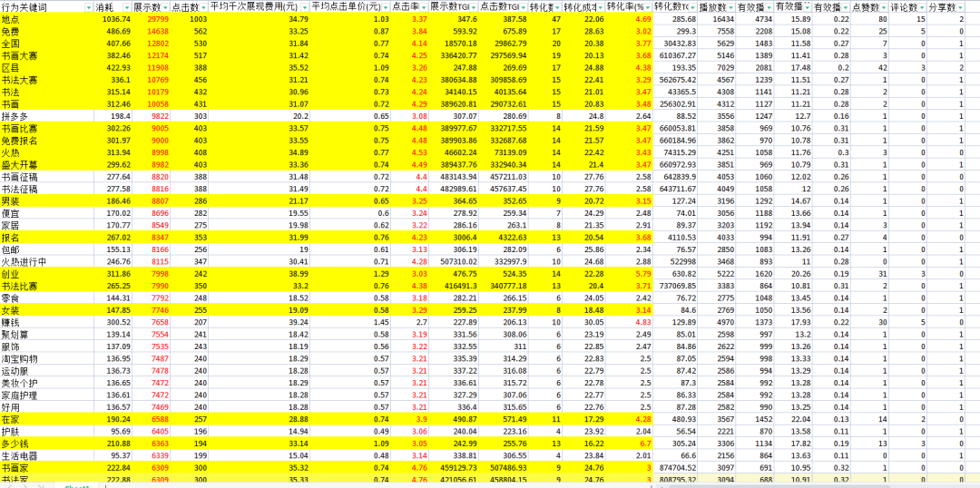Open the 行为关键词 column filter dropdown

89,7
